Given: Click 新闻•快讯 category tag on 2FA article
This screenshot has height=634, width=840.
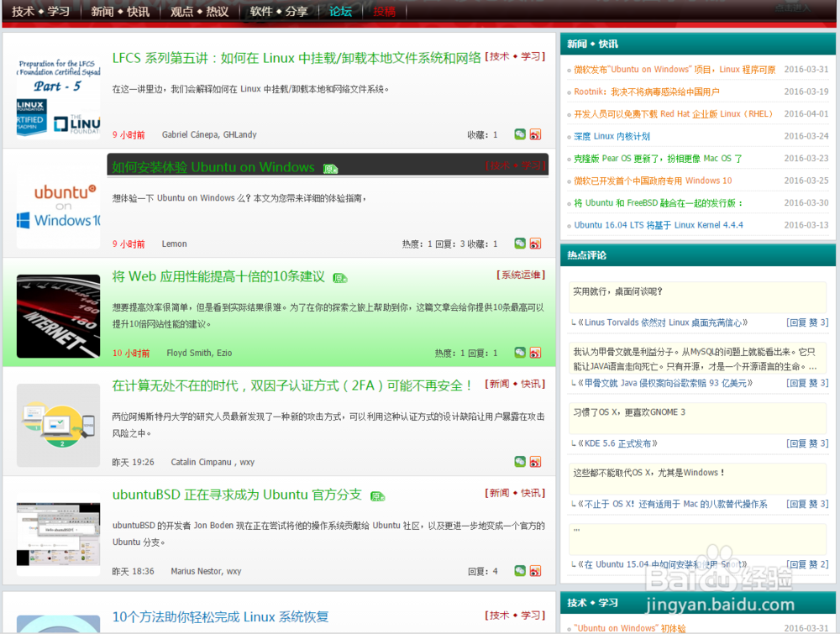Looking at the screenshot, I should coord(515,384).
